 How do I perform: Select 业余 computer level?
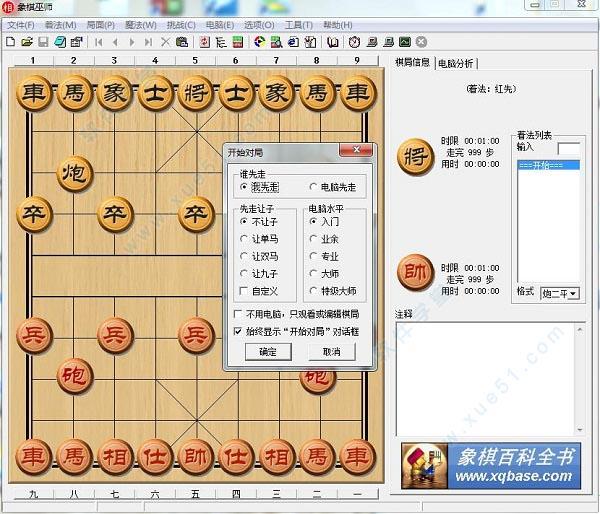click(324, 239)
